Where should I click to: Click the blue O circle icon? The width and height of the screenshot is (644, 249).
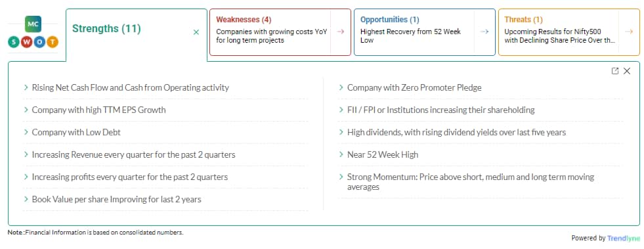(x=39, y=41)
